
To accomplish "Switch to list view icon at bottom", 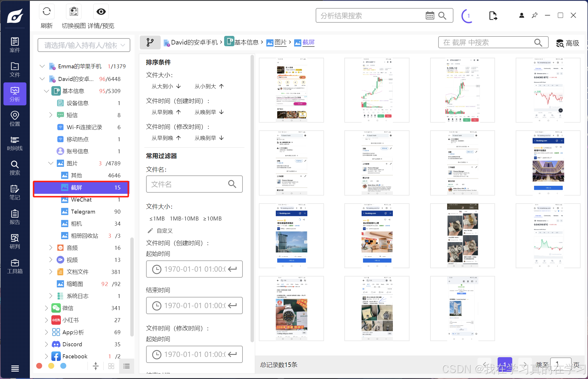I will pos(127,366).
